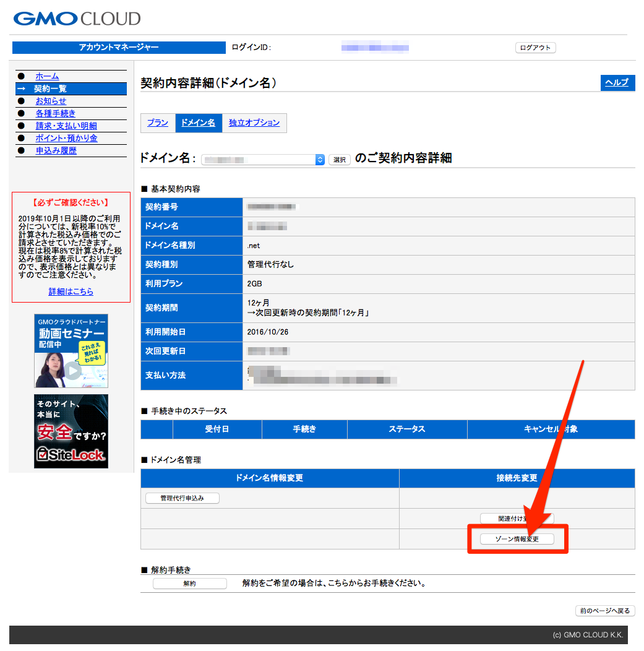Image resolution: width=644 pixels, height=651 pixels.
Task: Switch to the プラン tab
Action: pos(158,123)
